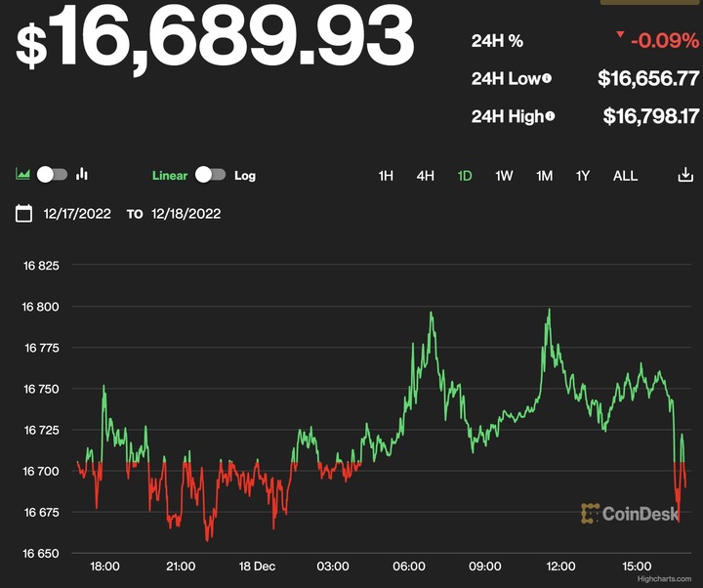Image resolution: width=703 pixels, height=588 pixels.
Task: Click the 15:00 time axis label
Action: (637, 567)
